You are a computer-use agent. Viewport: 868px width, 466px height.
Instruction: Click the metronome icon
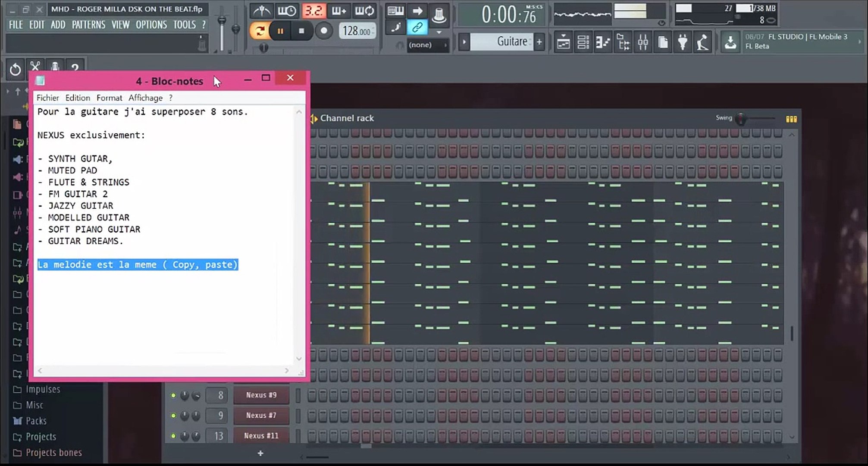[262, 11]
